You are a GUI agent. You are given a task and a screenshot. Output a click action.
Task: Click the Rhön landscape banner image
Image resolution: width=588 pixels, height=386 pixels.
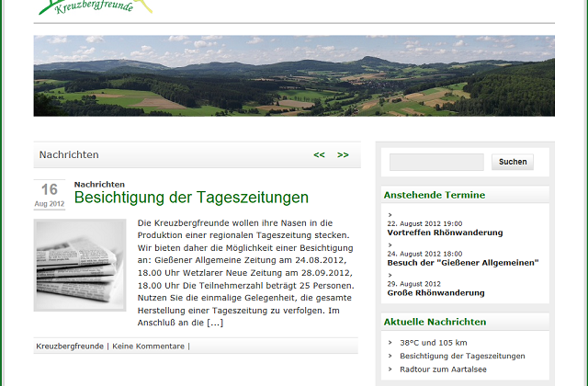click(x=294, y=75)
